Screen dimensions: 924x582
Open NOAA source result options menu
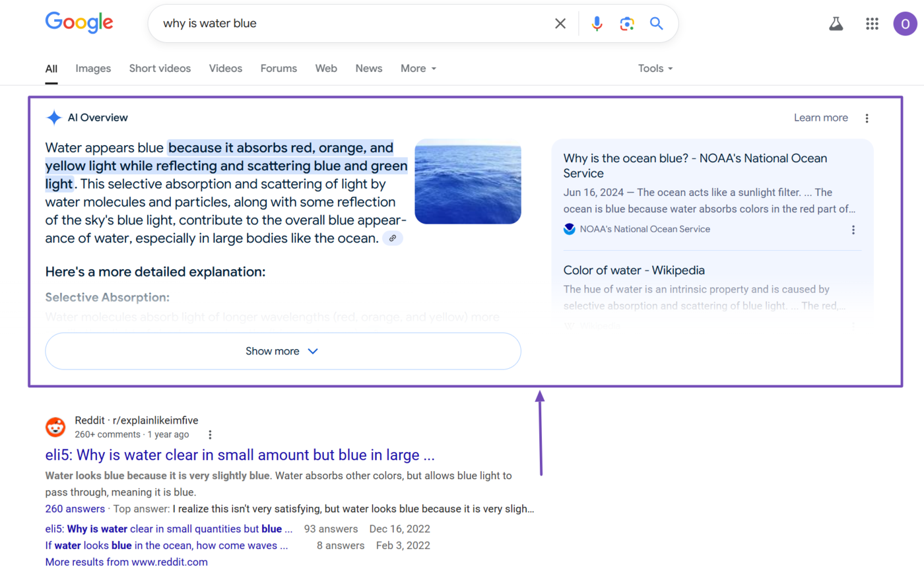[x=853, y=230]
